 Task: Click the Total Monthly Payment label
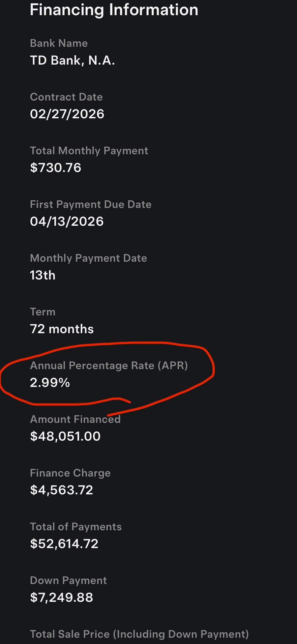pos(89,151)
